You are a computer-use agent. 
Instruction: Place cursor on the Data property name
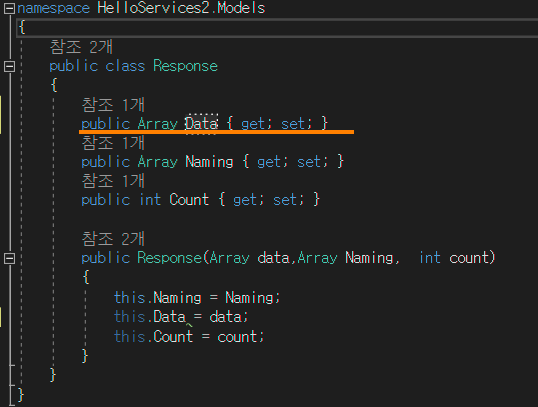tap(202, 124)
